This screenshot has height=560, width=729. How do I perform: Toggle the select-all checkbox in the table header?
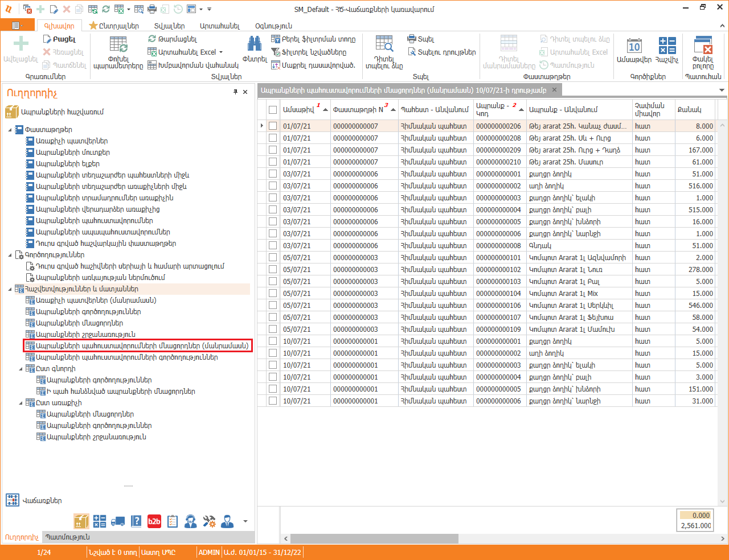273,110
